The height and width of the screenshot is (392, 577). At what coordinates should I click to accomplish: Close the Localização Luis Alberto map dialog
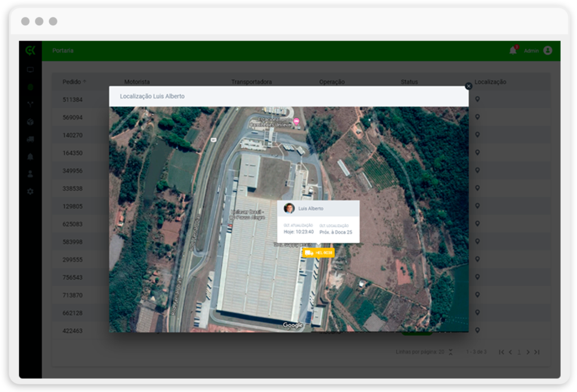point(468,86)
